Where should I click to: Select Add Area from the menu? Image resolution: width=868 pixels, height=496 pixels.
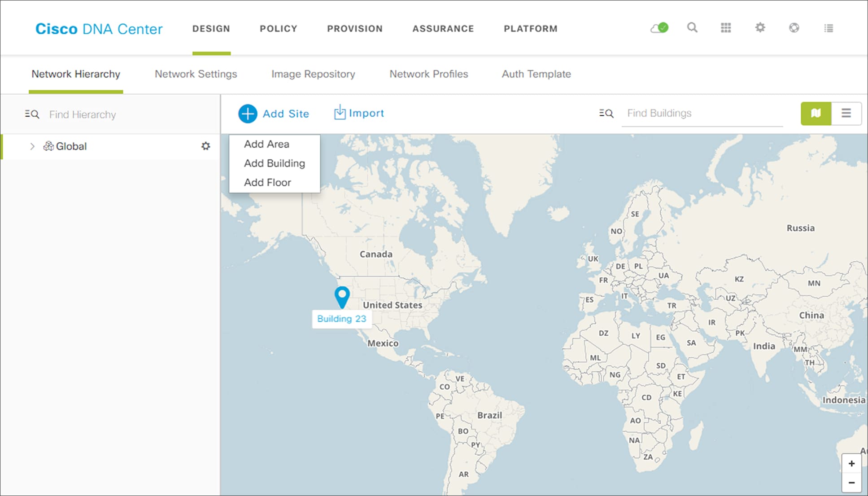click(266, 144)
